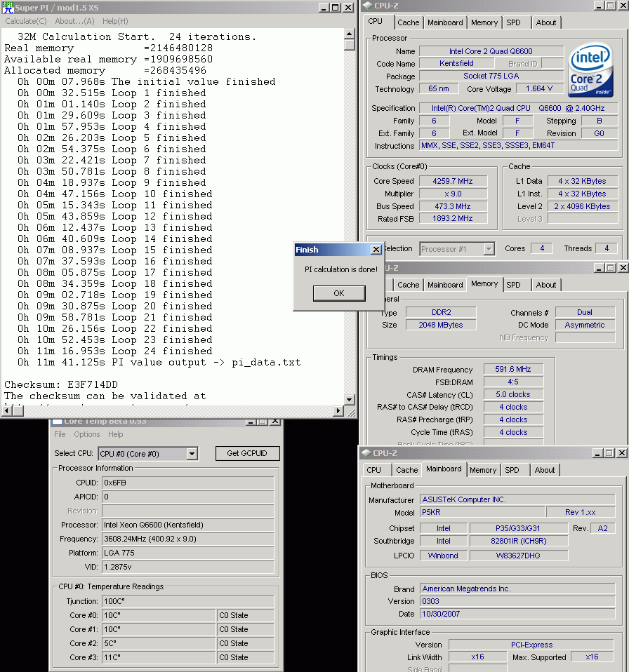Click the Intel Core 2 Quad logo
The height and width of the screenshot is (672, 629).
[x=591, y=70]
